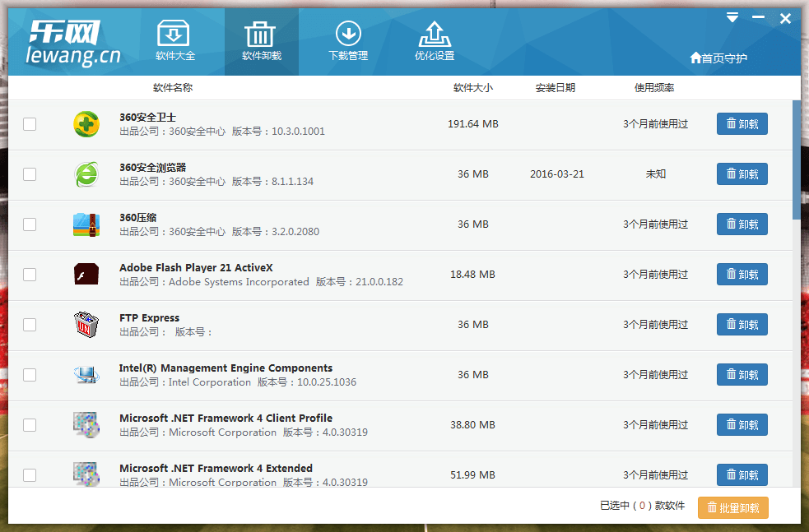Uninstall Microsoft .NET Framework 4 Client Profile
This screenshot has width=809, height=532.
point(742,425)
